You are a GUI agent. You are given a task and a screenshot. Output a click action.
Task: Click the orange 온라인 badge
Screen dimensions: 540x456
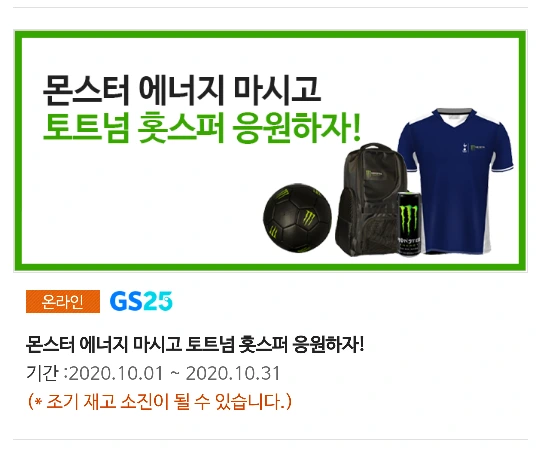63,302
